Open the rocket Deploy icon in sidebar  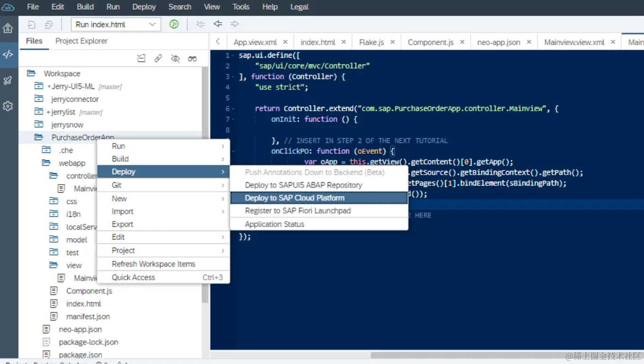[x=8, y=80]
